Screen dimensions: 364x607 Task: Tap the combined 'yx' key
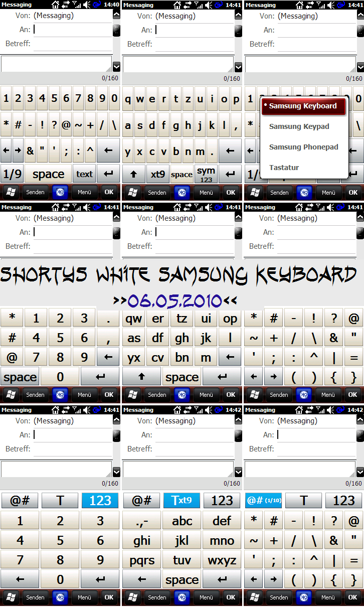134,357
